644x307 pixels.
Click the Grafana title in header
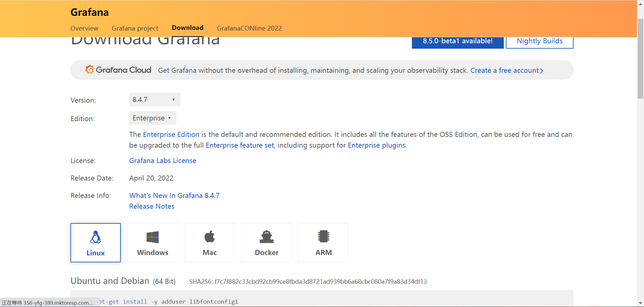(90, 12)
